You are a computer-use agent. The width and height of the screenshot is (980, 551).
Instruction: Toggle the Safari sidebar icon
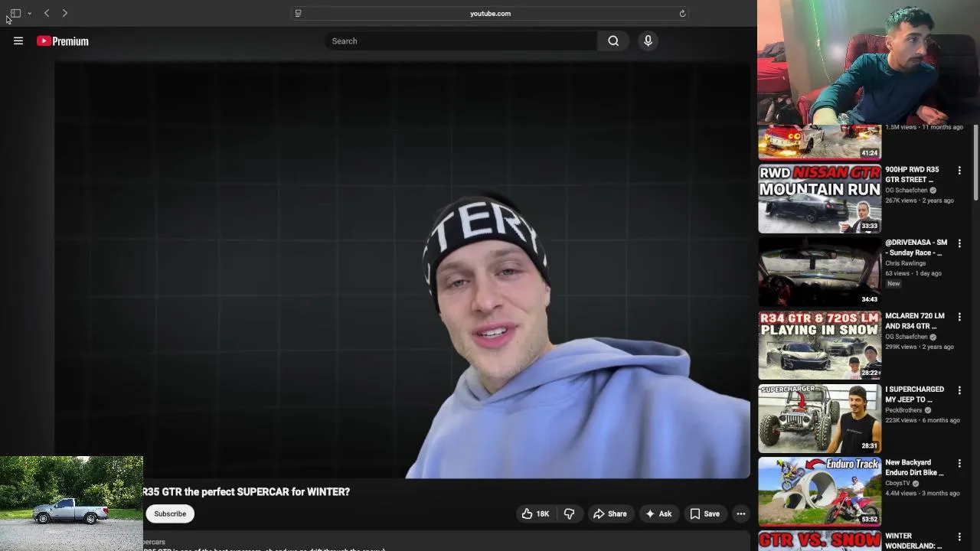(15, 13)
